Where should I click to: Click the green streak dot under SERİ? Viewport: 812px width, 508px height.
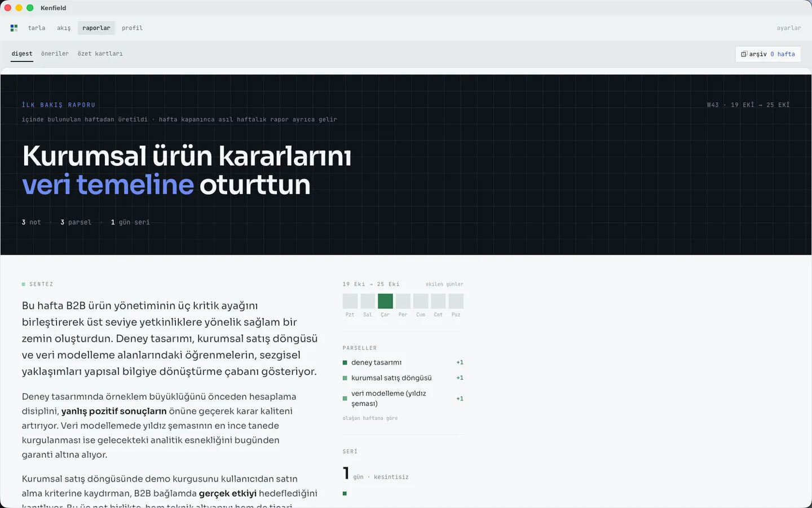tap(345, 494)
